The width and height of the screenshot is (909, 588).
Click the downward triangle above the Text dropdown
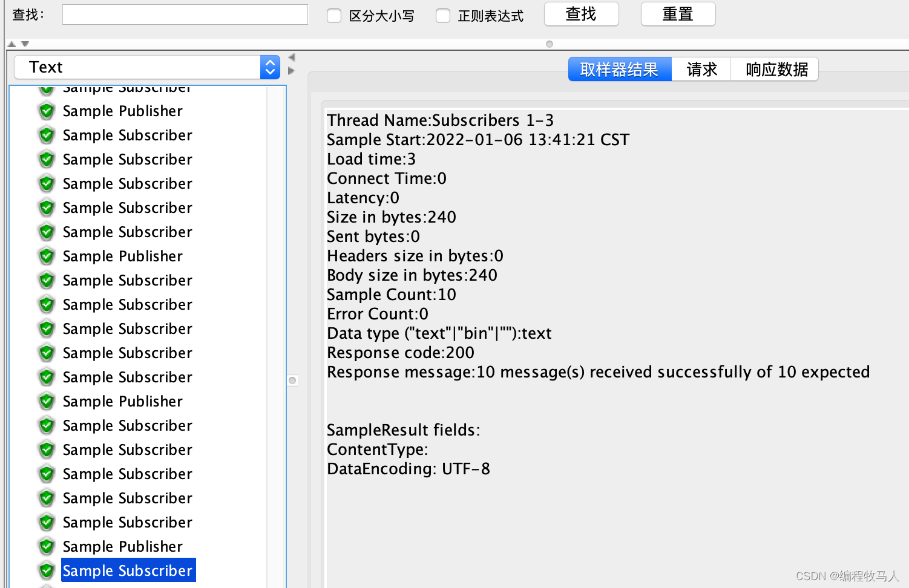point(25,44)
